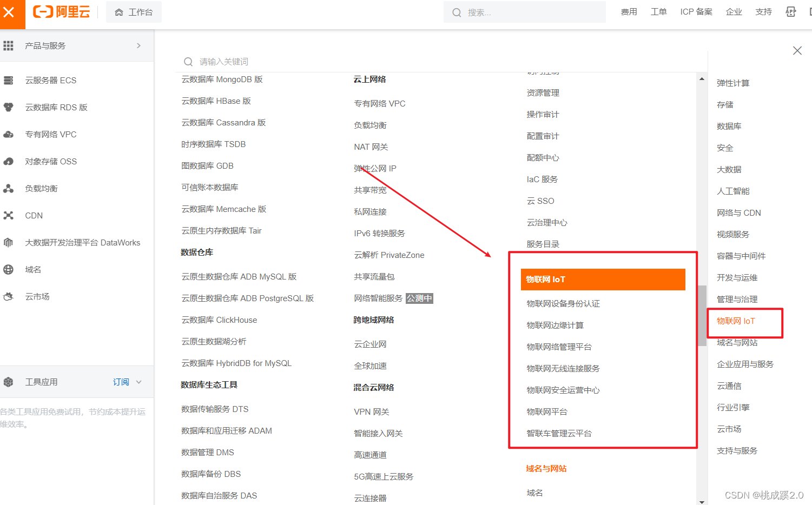This screenshot has width=812, height=505.
Task: Click the 域名 globe icon
Action: click(x=8, y=270)
